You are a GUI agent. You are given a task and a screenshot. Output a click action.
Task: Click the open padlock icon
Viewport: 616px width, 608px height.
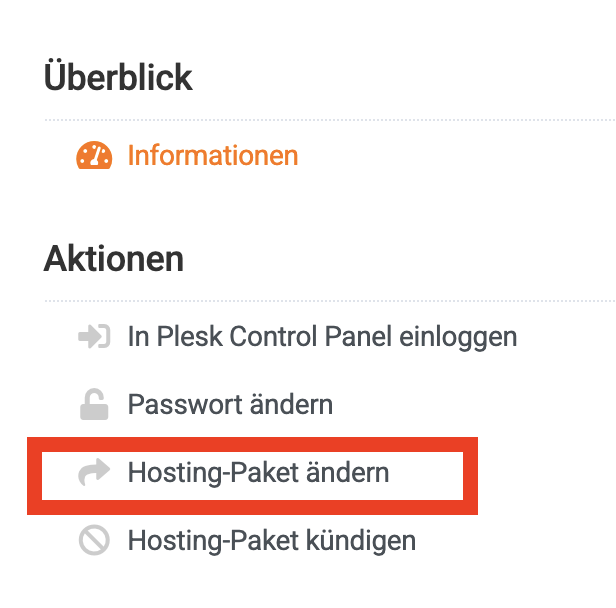93,405
